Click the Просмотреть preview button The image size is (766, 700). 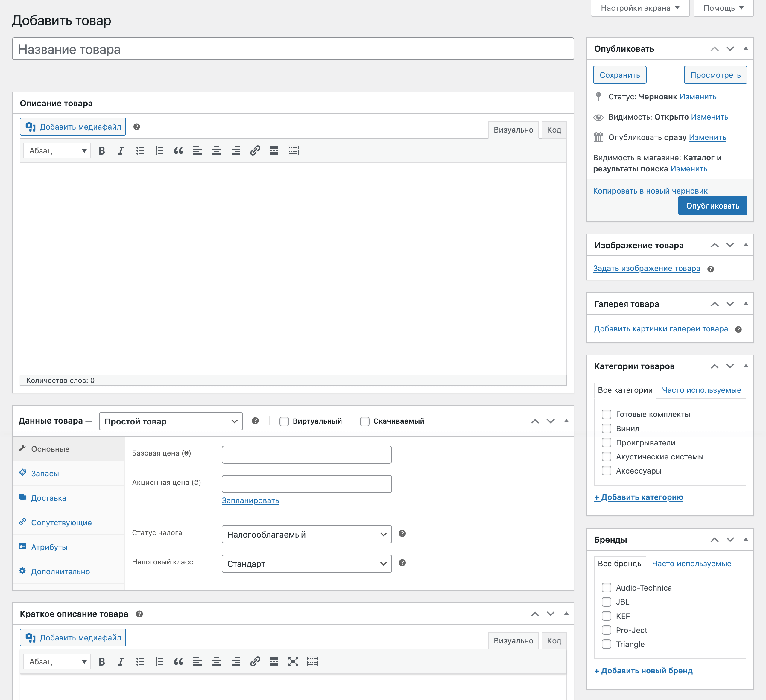715,75
